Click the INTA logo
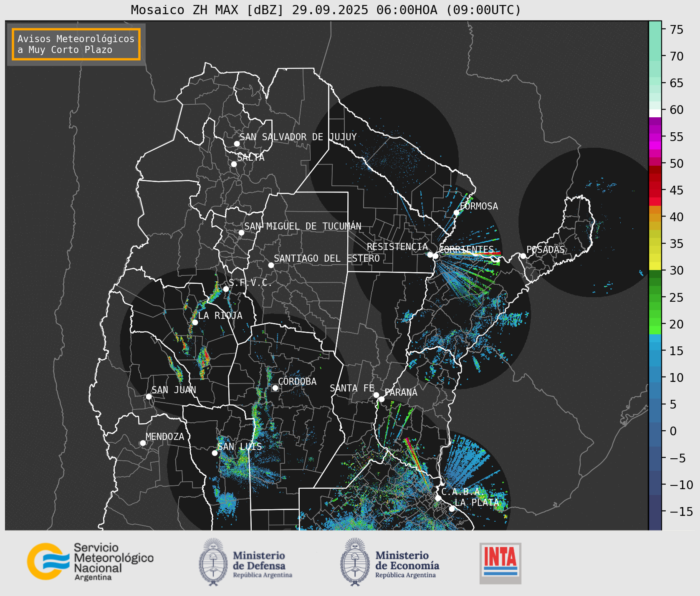Viewport: 700px width, 596px height. click(500, 563)
